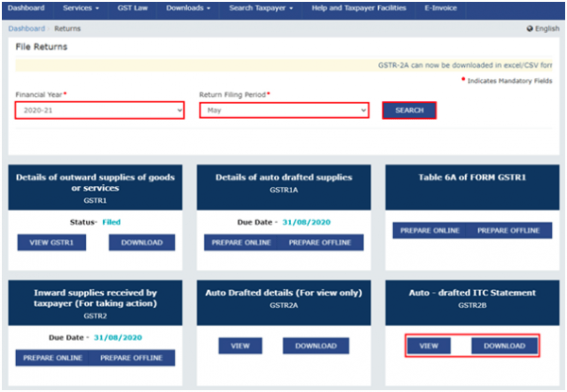Expand the Return Filing Period dropdown
567x392 pixels.
tap(283, 111)
